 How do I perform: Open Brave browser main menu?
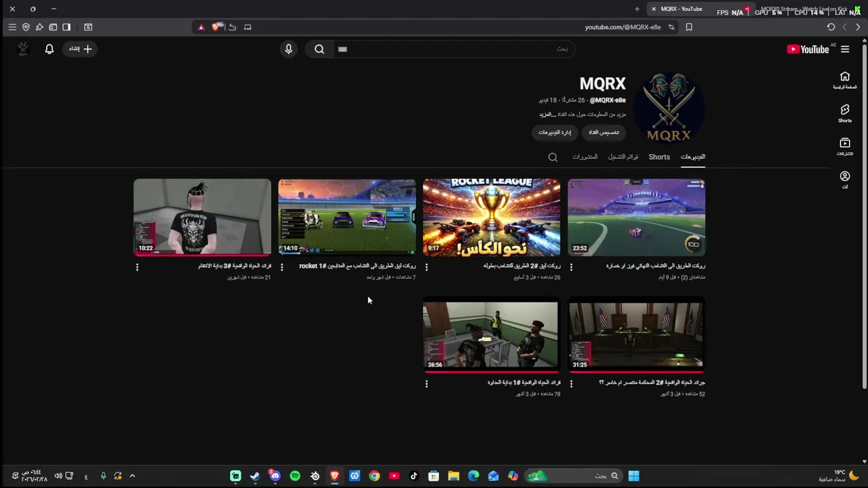[x=12, y=27]
